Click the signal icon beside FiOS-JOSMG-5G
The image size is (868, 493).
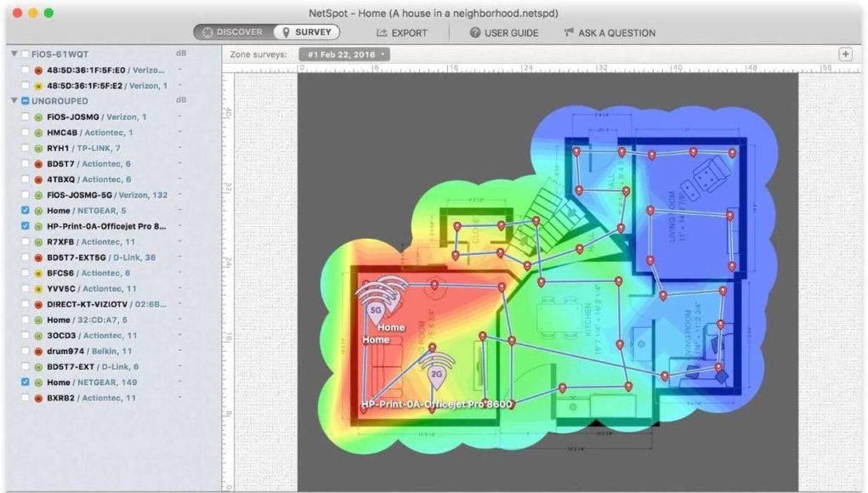38,195
